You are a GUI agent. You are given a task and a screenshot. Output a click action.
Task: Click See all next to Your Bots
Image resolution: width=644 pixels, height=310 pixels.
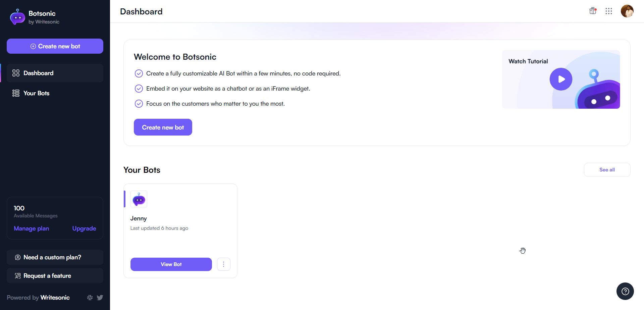(607, 169)
